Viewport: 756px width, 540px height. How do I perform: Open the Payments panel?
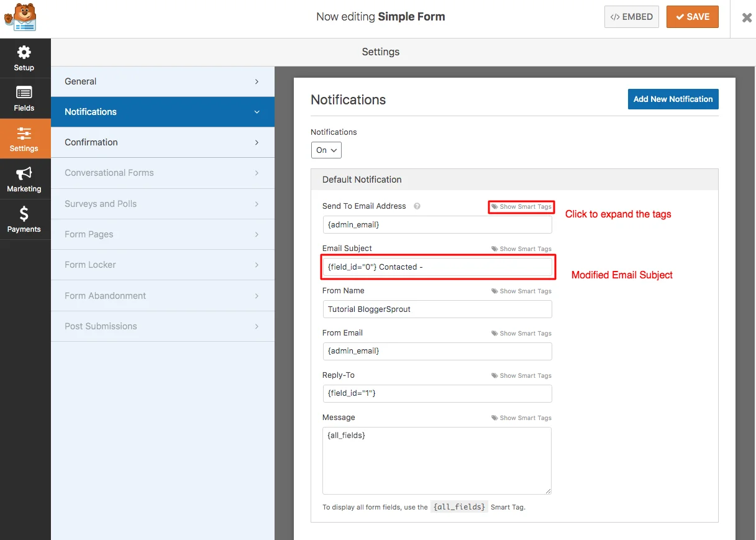point(24,219)
